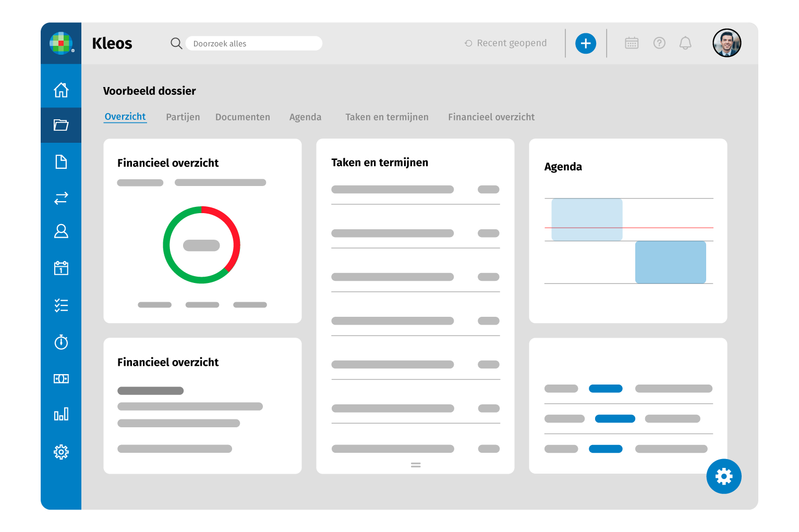Open the Taken en termijnen tab
Image resolution: width=799 pixels, height=532 pixels.
pyautogui.click(x=386, y=117)
